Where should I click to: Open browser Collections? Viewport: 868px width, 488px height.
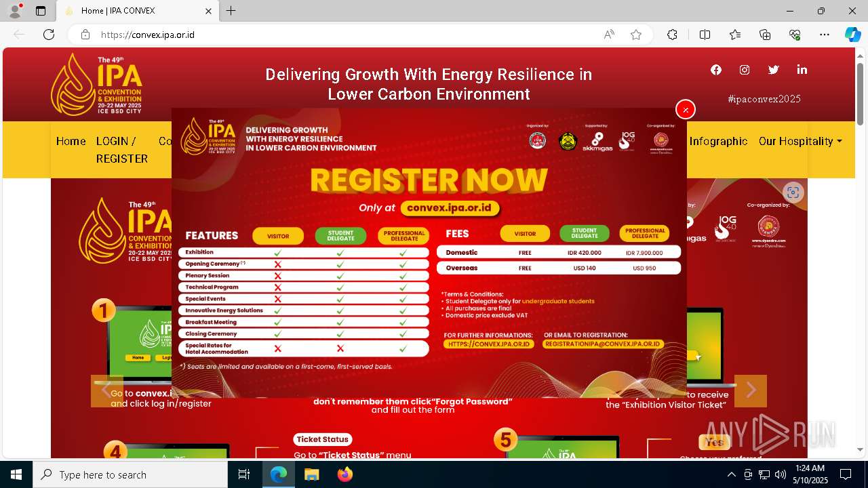point(765,35)
